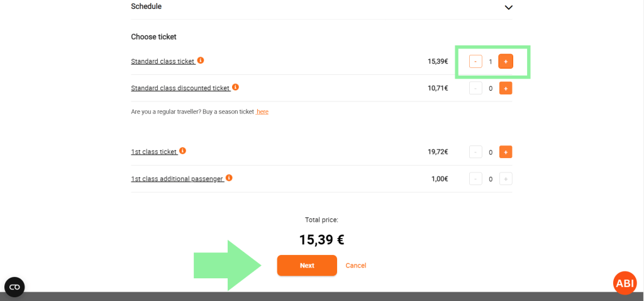Open the ABI chat assistant icon
Image resolution: width=644 pixels, height=301 pixels.
tap(625, 283)
